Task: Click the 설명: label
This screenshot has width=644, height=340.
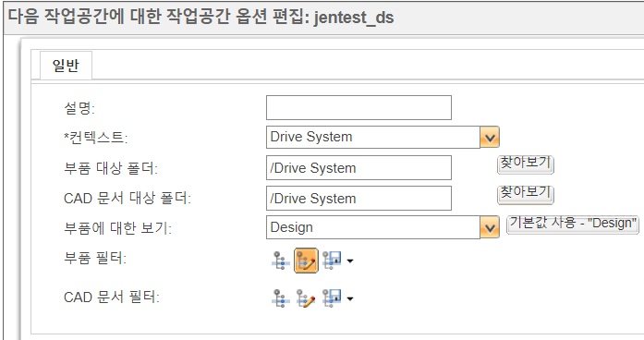Action: 79,108
